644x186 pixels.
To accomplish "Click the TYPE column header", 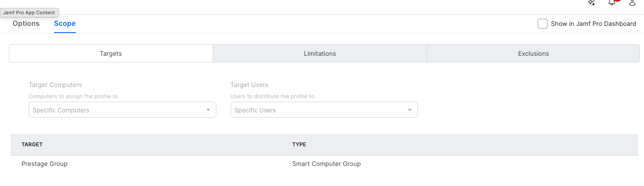I will [x=299, y=145].
